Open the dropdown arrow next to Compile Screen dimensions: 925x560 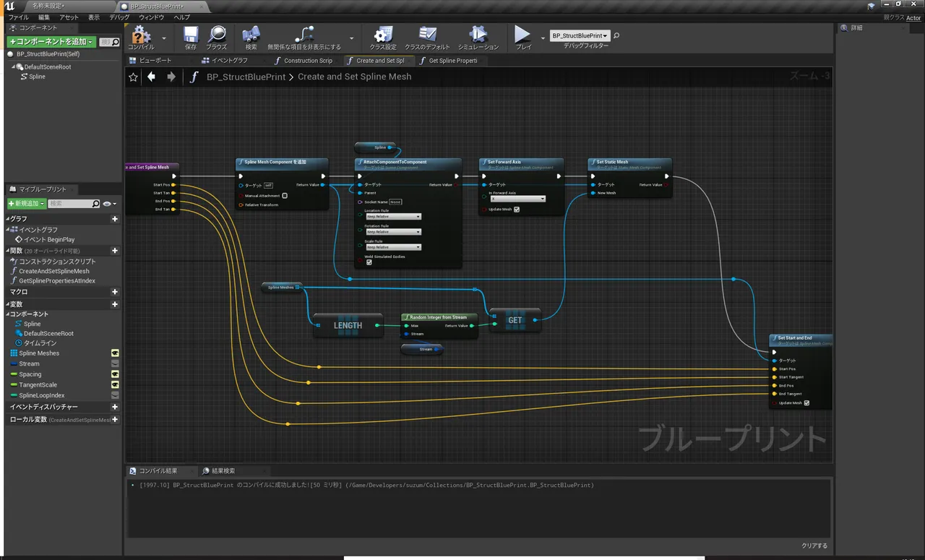point(164,38)
